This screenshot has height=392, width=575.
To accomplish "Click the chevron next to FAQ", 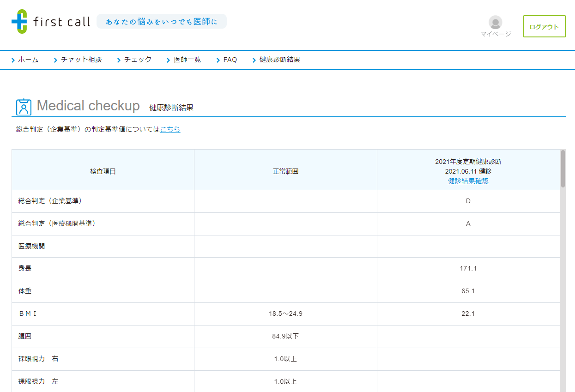I will [x=218, y=60].
